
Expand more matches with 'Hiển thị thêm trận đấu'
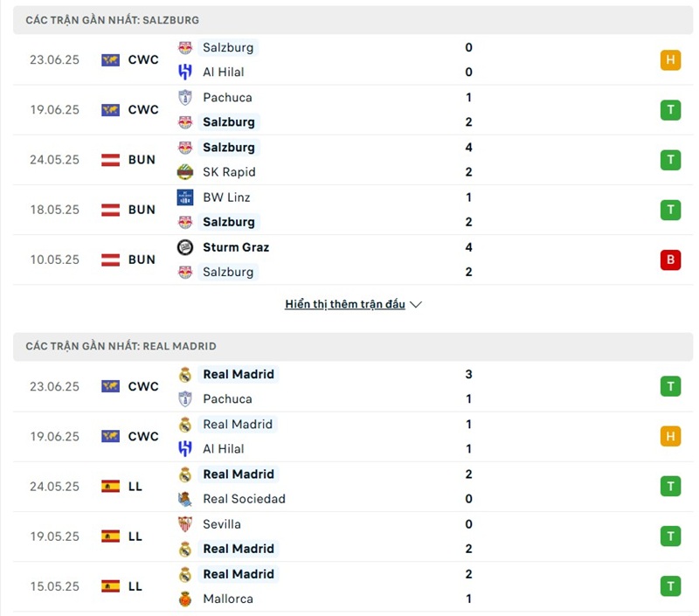click(x=345, y=305)
